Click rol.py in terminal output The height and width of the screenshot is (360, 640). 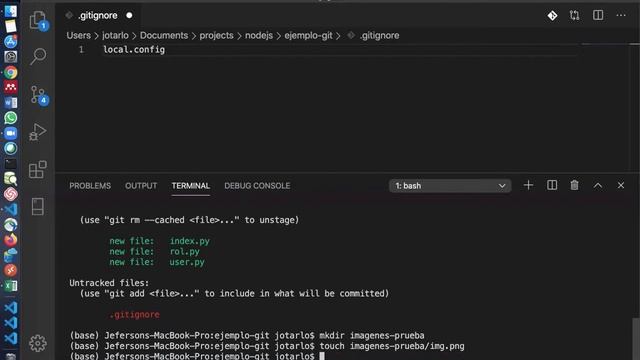[185, 251]
